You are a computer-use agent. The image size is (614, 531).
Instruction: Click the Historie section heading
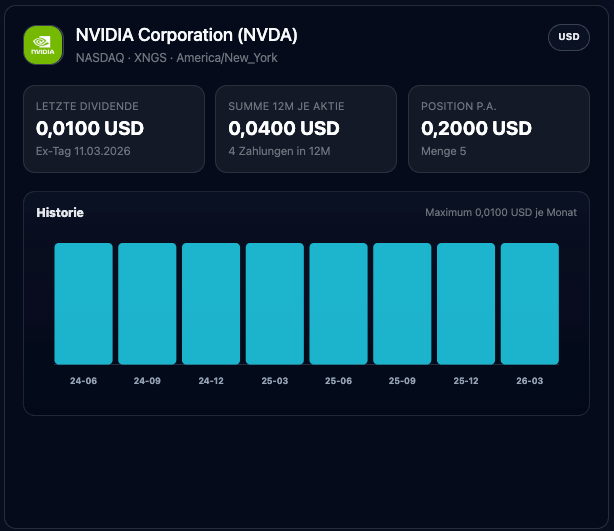coord(60,212)
